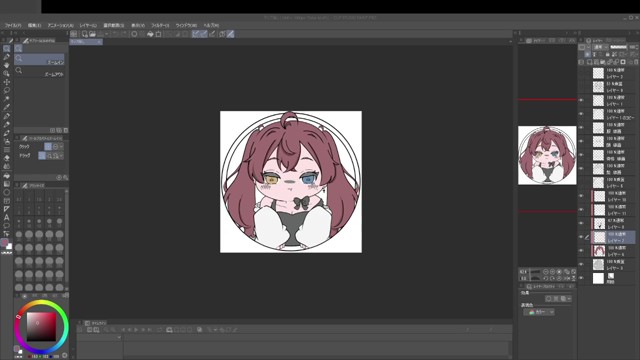Image resolution: width=640 pixels, height=360 pixels.
Task: Select the Zoom Out sub tool
Action: [39, 72]
